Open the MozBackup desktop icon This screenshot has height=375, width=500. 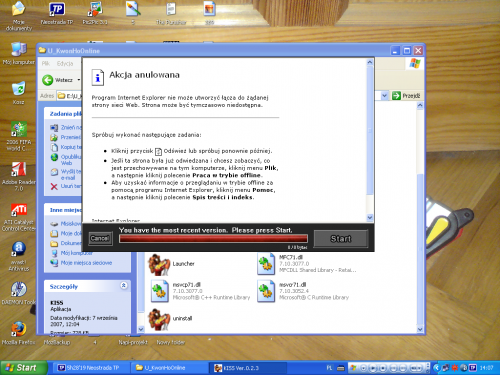click(x=57, y=342)
